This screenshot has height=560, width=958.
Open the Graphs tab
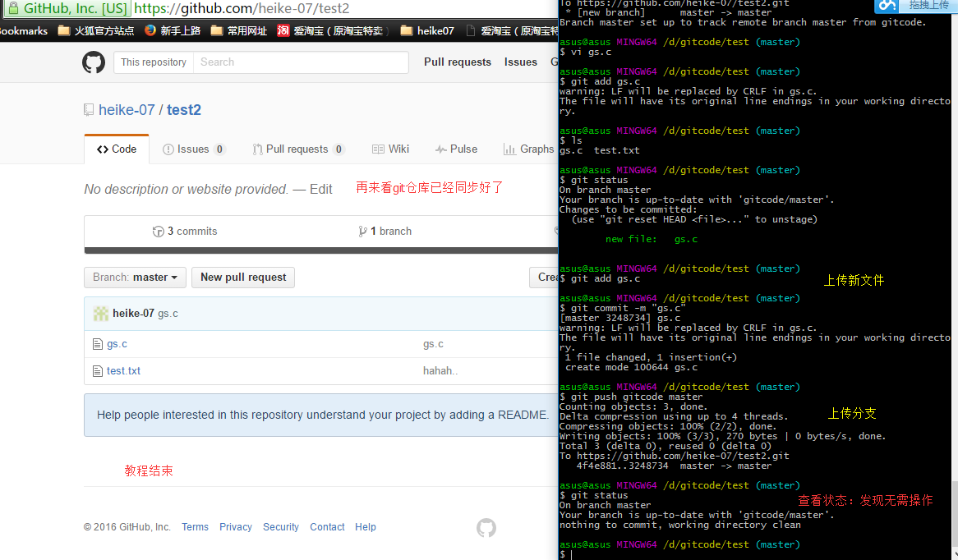tap(528, 149)
